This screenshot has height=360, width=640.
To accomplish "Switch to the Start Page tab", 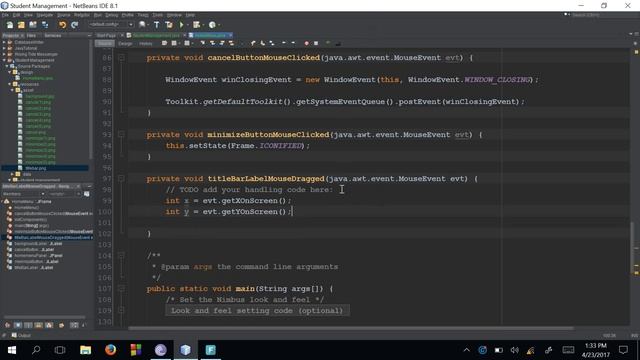I will click(x=106, y=36).
